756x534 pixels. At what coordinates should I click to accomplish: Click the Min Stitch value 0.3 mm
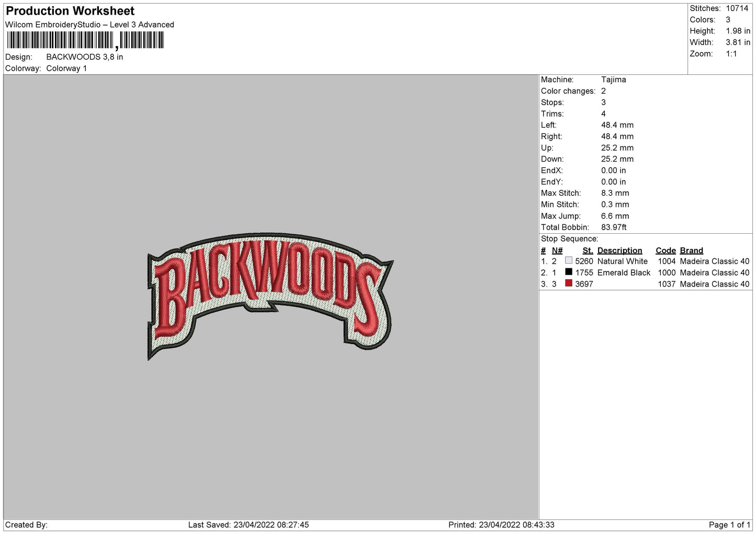pos(615,204)
